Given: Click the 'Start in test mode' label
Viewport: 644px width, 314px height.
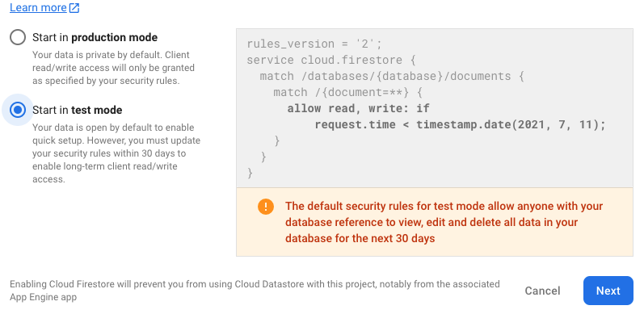Looking at the screenshot, I should 78,110.
